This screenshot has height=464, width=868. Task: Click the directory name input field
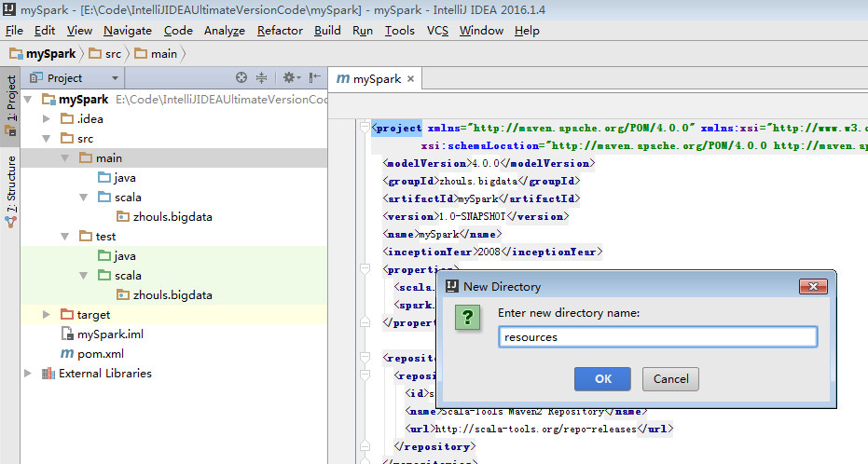pos(657,336)
